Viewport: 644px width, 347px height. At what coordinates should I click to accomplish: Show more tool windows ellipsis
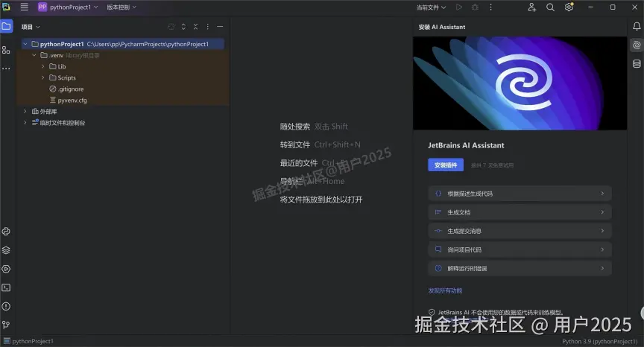pyautogui.click(x=6, y=69)
